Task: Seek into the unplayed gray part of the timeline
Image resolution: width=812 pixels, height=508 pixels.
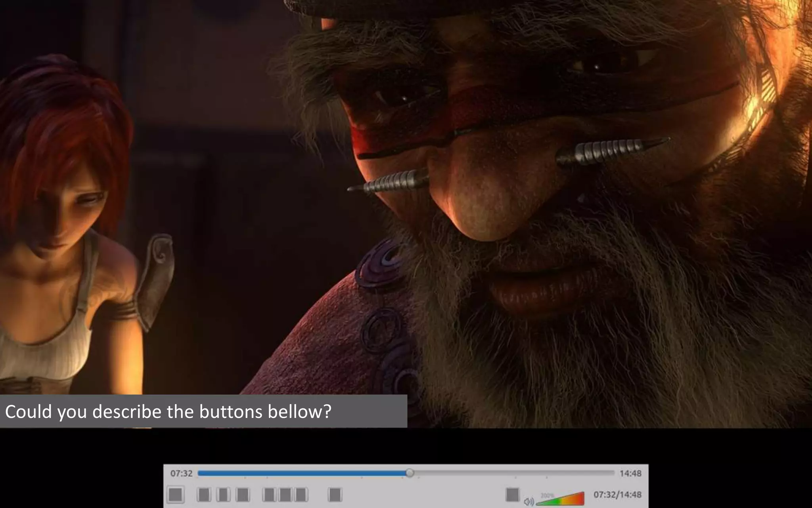Action: click(515, 473)
